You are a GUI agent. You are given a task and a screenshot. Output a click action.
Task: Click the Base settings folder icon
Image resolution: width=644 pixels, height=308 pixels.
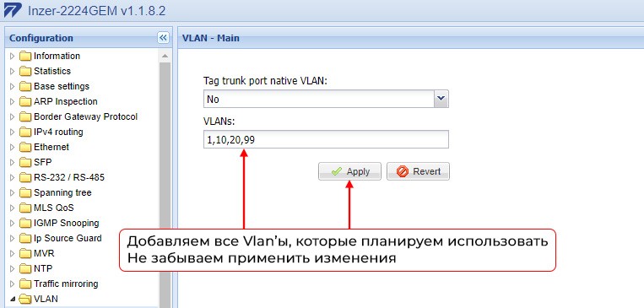click(x=25, y=86)
